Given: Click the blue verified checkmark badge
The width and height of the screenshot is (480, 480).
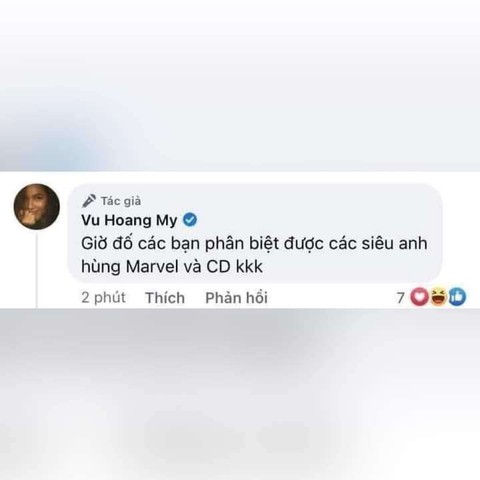Looking at the screenshot, I should click(x=190, y=220).
